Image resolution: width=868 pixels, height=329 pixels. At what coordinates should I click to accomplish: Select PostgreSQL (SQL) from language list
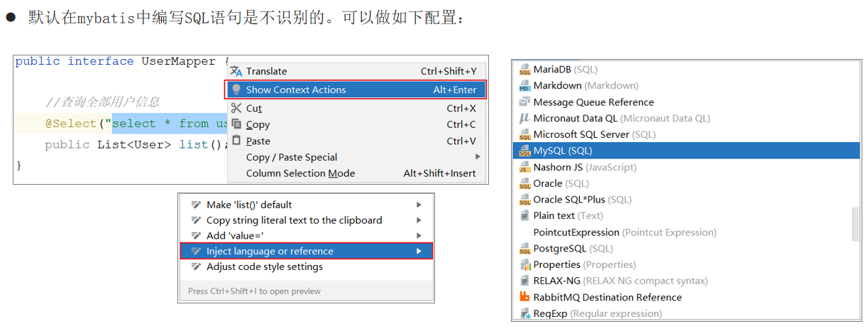pos(573,248)
